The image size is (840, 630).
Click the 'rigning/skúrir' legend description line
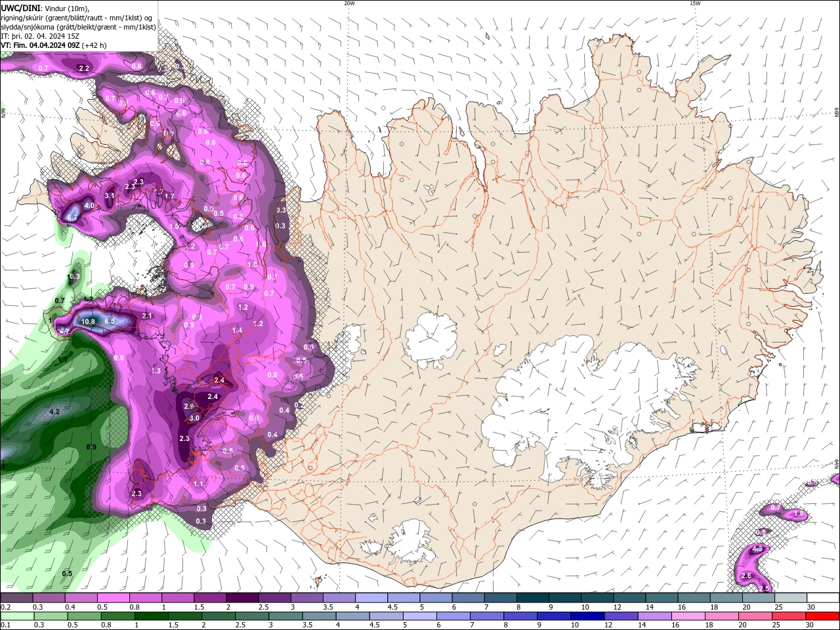click(77, 18)
